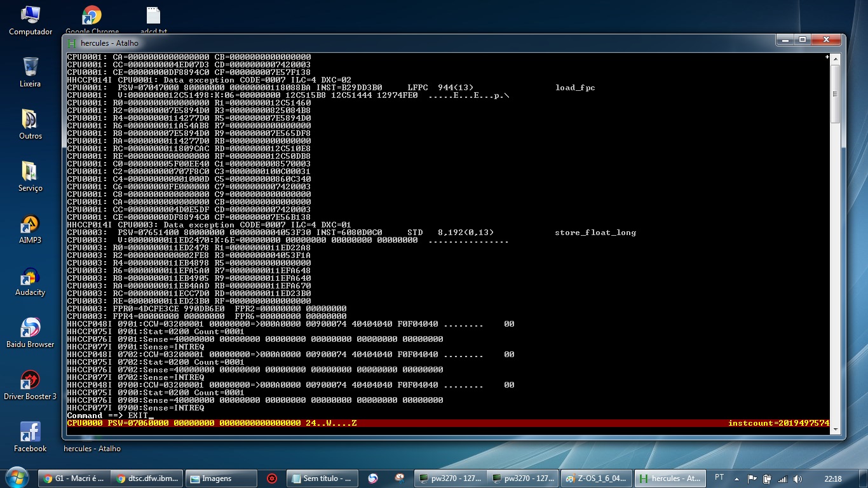Click the console scrollbar down arrow
Screen dimensions: 868x488
click(x=836, y=430)
